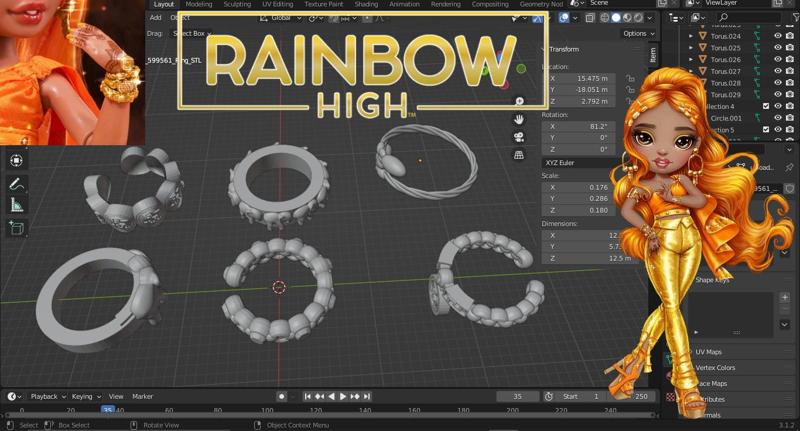
Task: Jump to previous keyframe
Action: [319, 396]
